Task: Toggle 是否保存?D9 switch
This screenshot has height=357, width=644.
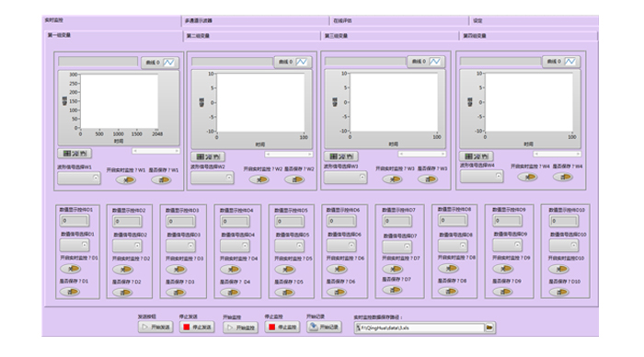Action: (502, 292)
